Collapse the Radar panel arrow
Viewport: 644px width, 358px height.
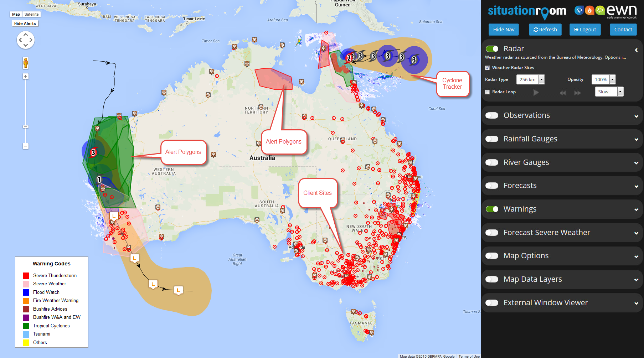click(636, 50)
